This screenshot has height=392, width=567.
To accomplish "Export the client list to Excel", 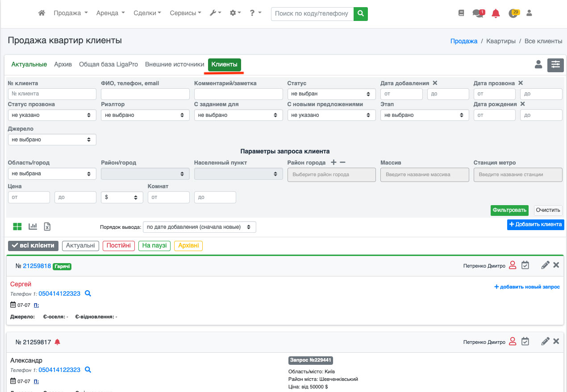I will 47,227.
